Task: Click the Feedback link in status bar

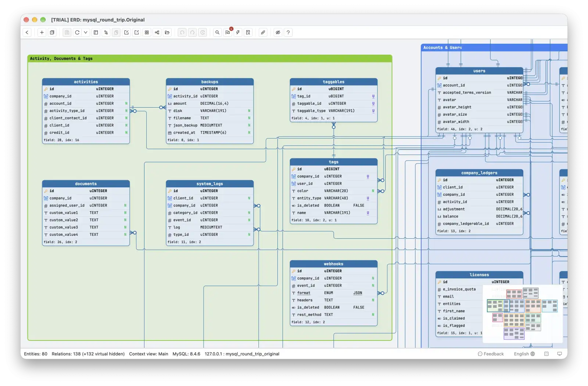Action: 491,354
